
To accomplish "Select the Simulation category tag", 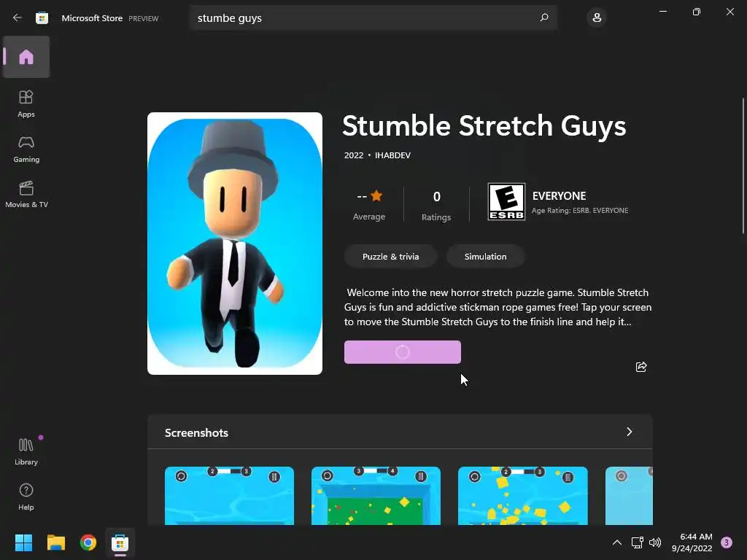I will [485, 256].
